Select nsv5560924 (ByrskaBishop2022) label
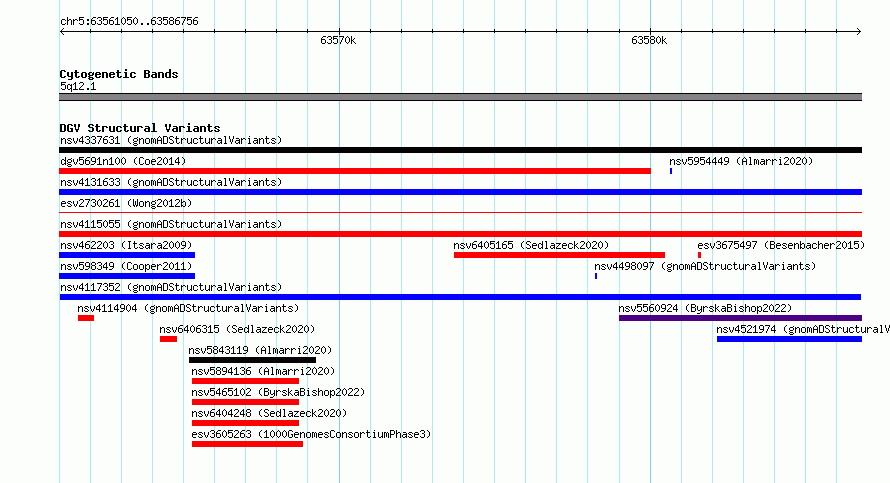The width and height of the screenshot is (890, 483). click(x=705, y=308)
